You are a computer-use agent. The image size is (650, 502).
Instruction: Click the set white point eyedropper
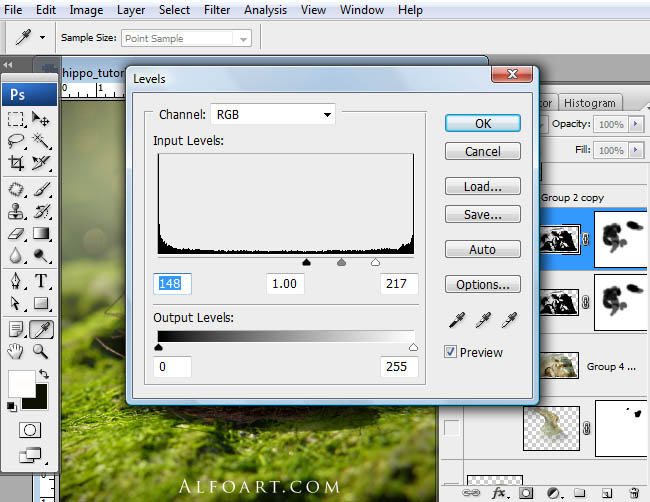point(510,320)
